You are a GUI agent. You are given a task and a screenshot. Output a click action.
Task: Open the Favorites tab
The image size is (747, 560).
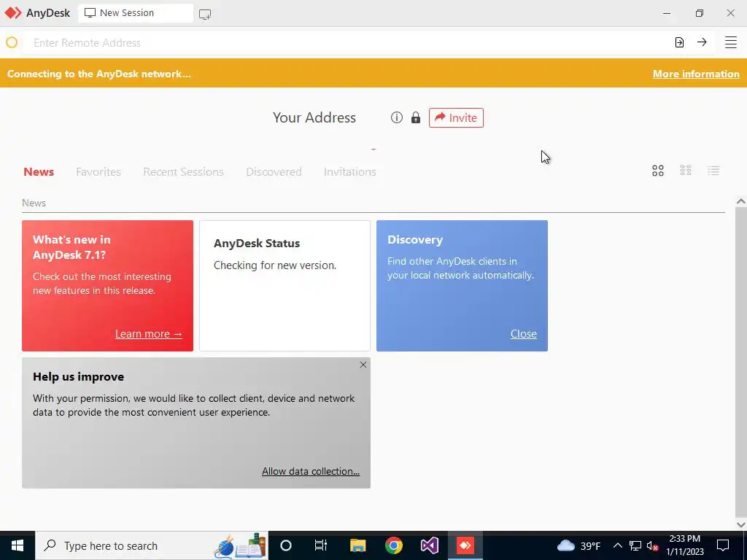(98, 171)
